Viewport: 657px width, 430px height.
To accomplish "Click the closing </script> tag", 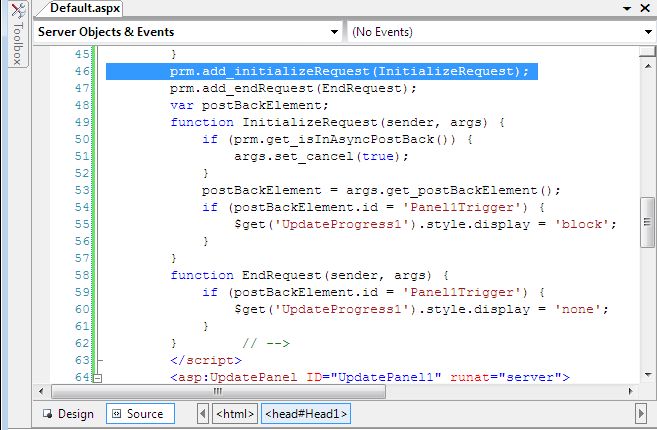I will [x=206, y=360].
